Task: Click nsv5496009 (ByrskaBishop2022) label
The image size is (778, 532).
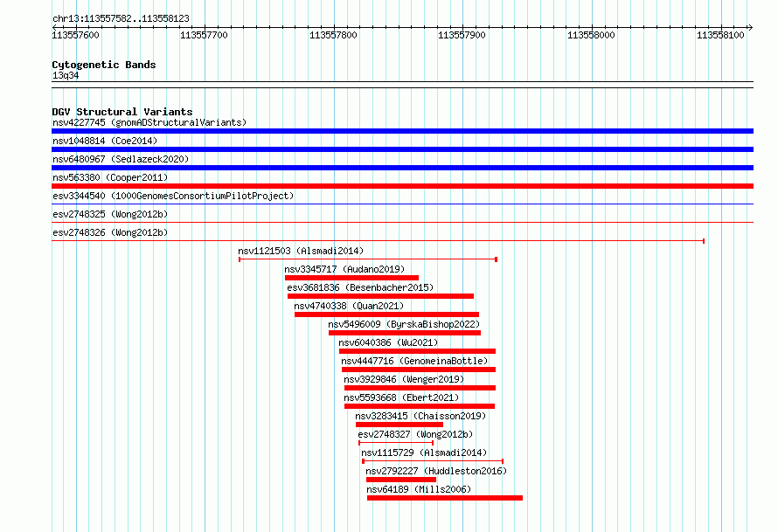Action: pyautogui.click(x=404, y=324)
